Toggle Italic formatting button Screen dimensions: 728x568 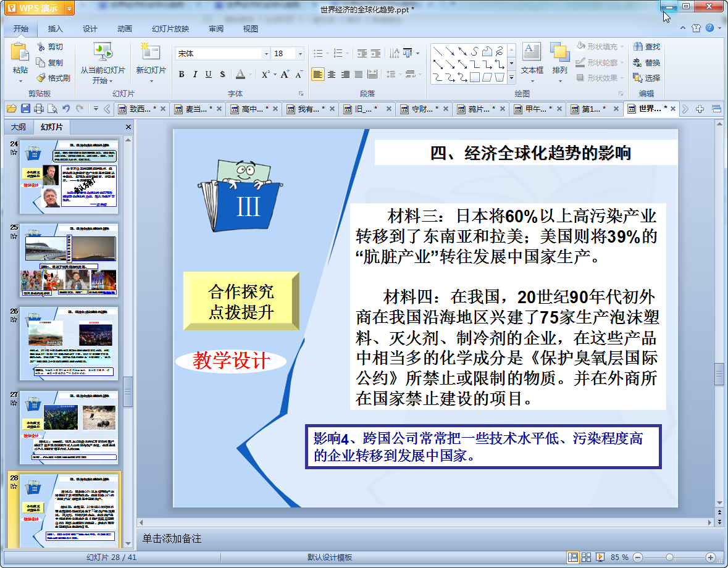click(195, 74)
